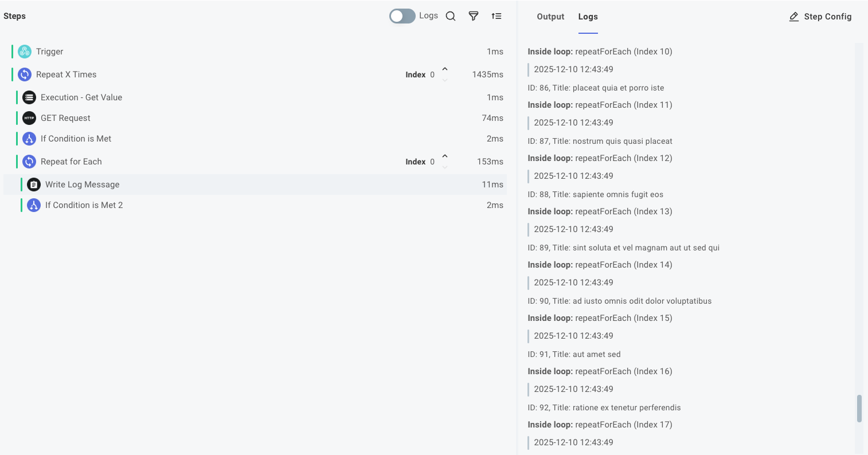Select the If Condition is Met 2 step
Viewport: 868px width, 455px height.
click(x=84, y=205)
